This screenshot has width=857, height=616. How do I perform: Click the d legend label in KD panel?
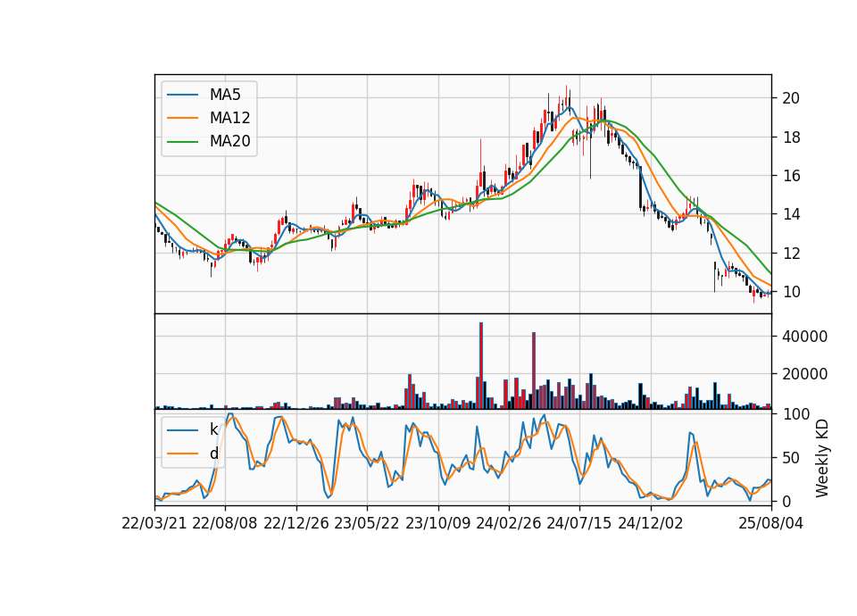(x=213, y=454)
